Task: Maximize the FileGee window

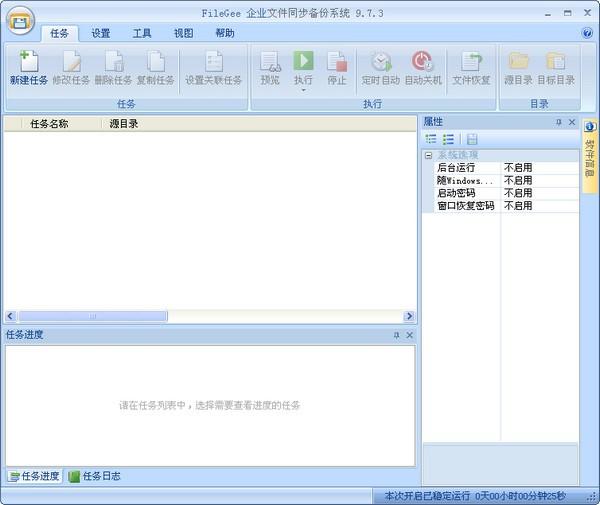Action: [567, 13]
